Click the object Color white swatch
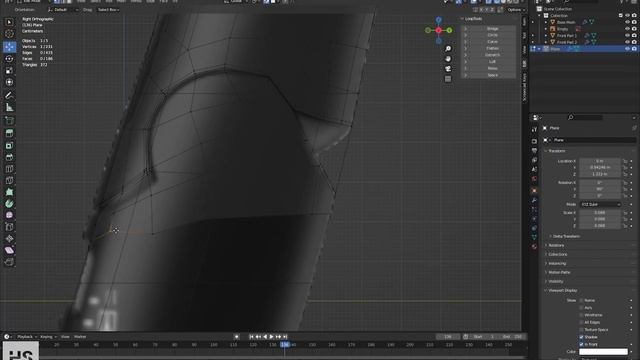This screenshot has height=360, width=640. click(603, 351)
